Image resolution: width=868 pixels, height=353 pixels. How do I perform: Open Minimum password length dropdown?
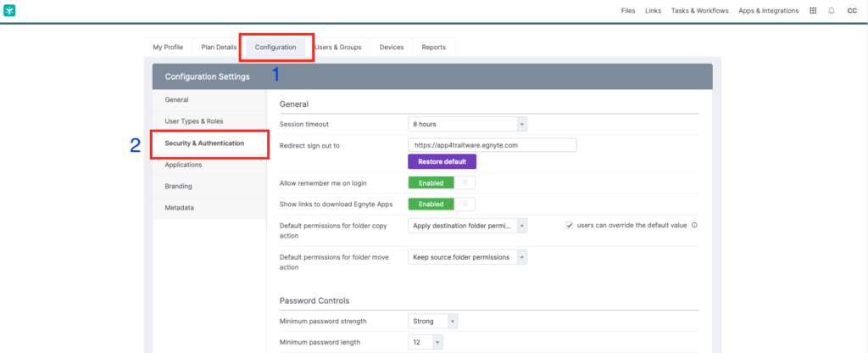pyautogui.click(x=426, y=343)
